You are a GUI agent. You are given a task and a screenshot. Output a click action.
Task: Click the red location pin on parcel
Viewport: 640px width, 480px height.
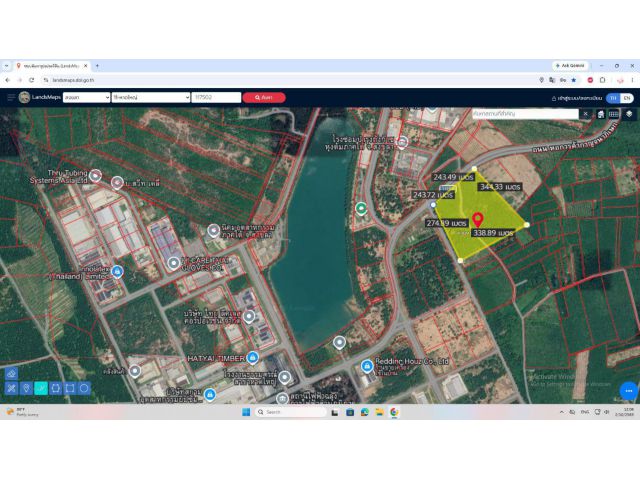point(478,220)
